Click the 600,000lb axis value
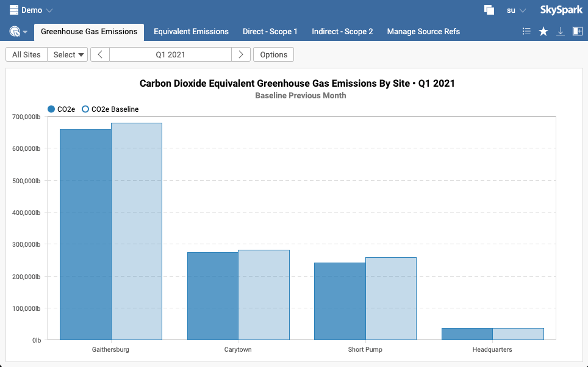The width and height of the screenshot is (588, 367). (26, 148)
